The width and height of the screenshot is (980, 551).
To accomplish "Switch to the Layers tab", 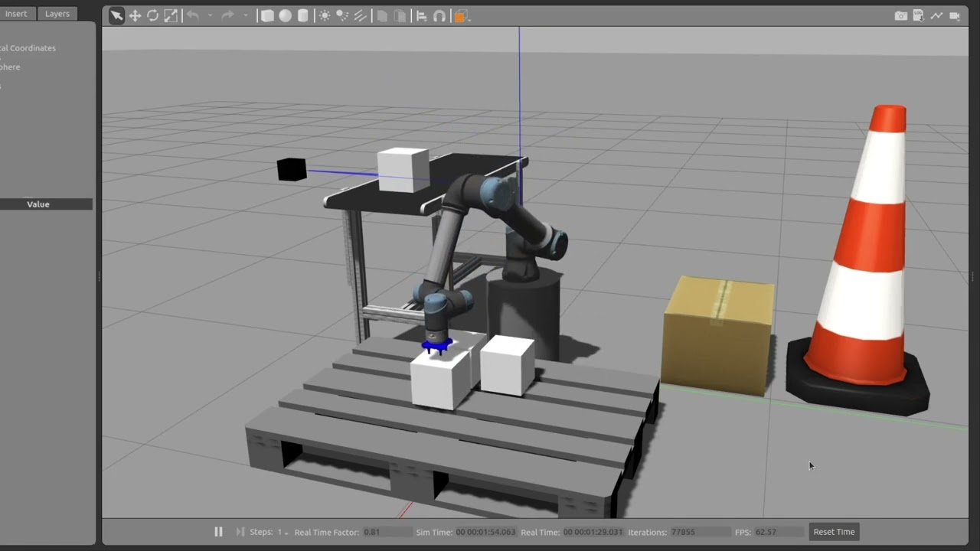I will coord(57,14).
